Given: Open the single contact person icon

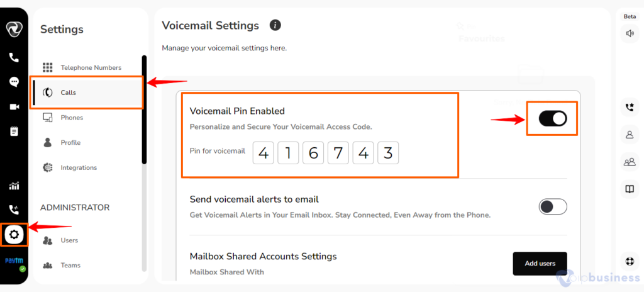Looking at the screenshot, I should (630, 135).
